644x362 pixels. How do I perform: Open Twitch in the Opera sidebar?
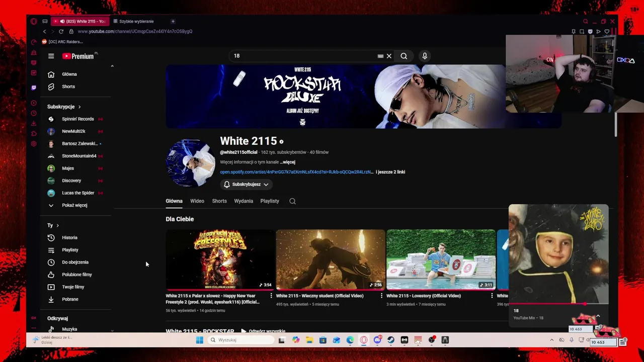point(34,87)
